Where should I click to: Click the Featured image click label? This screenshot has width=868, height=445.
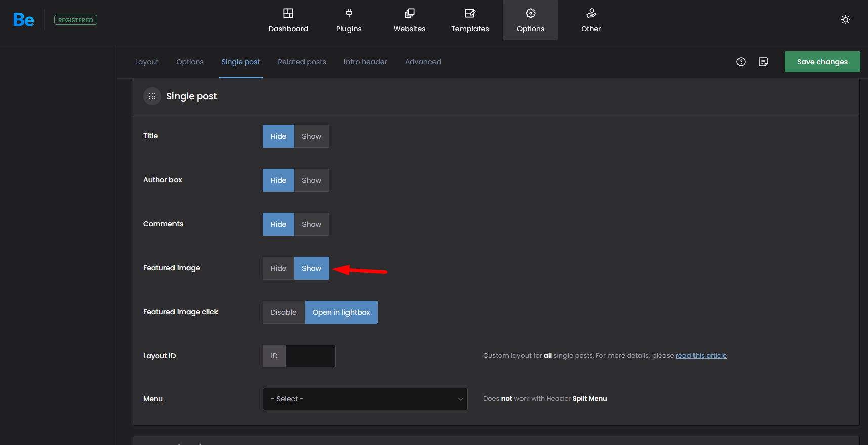click(x=181, y=312)
